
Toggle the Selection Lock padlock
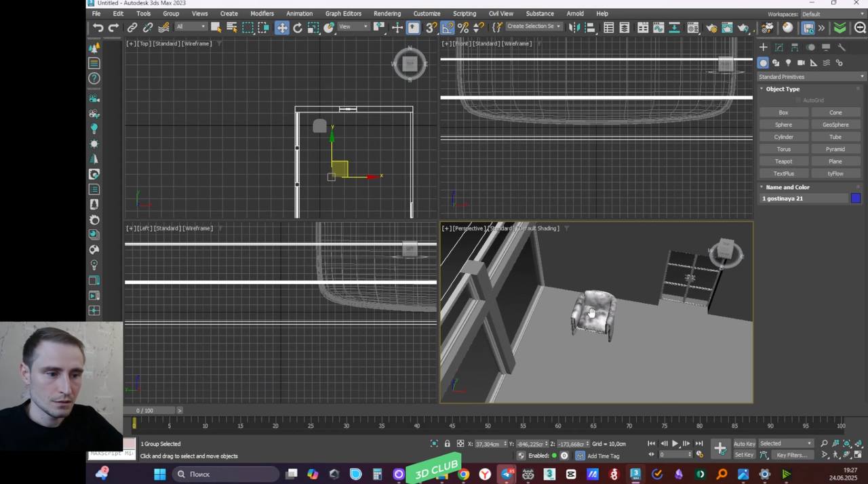point(447,444)
